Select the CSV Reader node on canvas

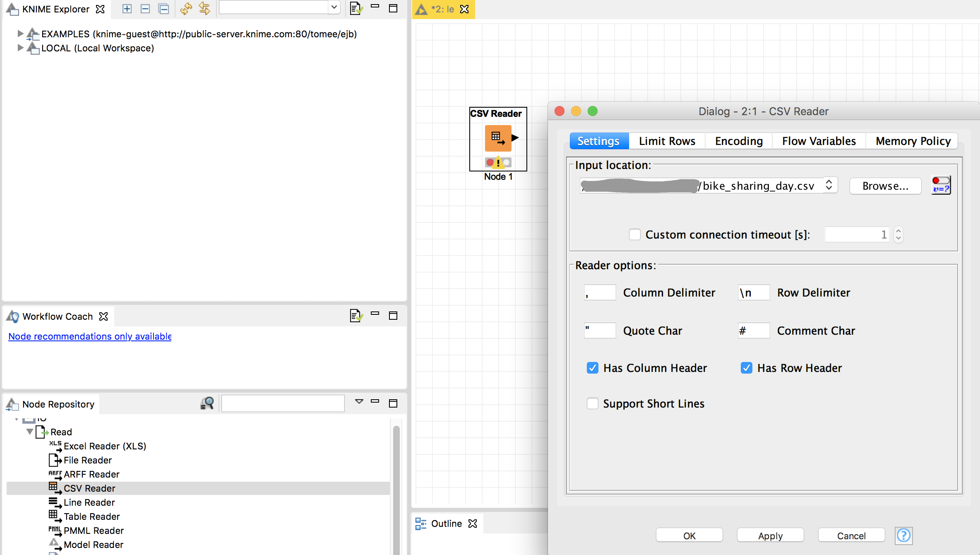pos(498,138)
